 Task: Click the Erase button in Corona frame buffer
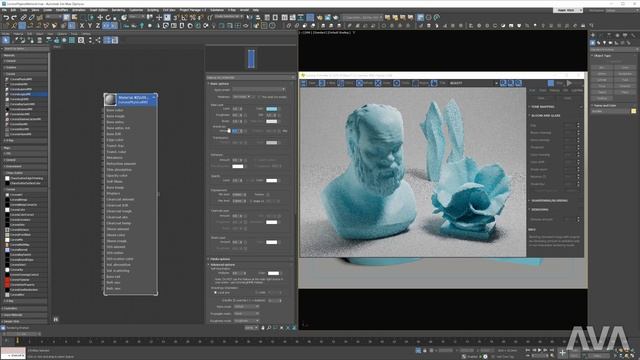(378, 83)
